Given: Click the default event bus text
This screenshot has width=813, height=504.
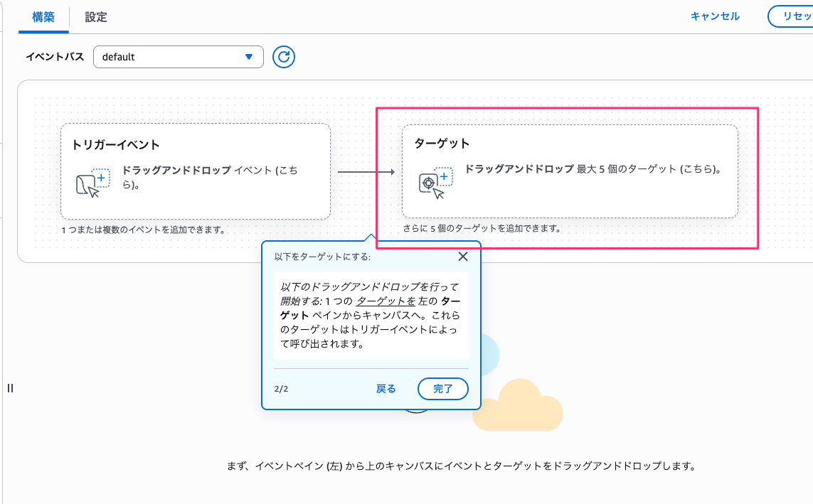Looking at the screenshot, I should (119, 57).
